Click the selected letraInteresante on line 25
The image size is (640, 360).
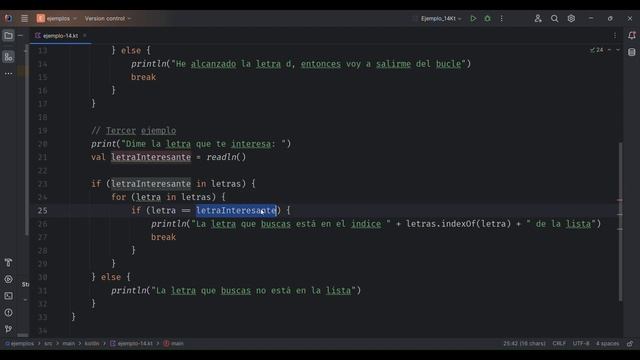(x=236, y=211)
